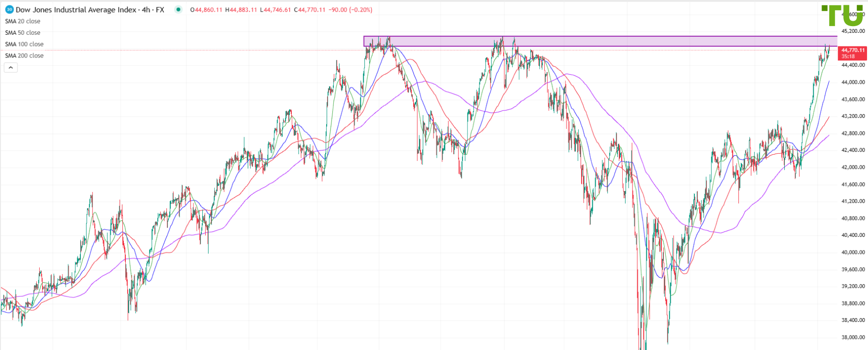Select the SMA 200 close indicator legend

tap(24, 56)
